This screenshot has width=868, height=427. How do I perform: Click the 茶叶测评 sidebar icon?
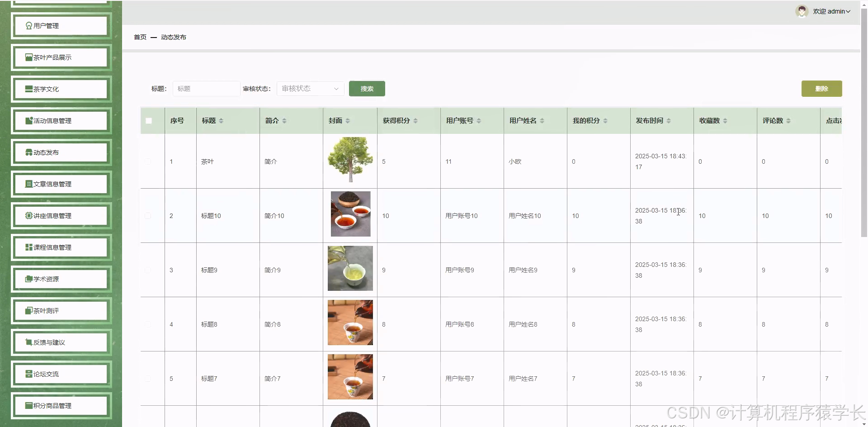click(x=29, y=311)
